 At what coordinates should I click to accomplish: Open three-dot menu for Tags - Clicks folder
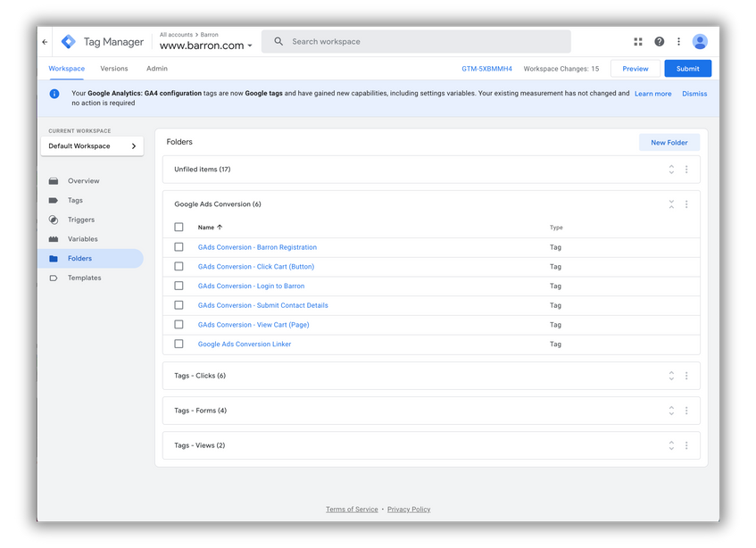pyautogui.click(x=686, y=376)
